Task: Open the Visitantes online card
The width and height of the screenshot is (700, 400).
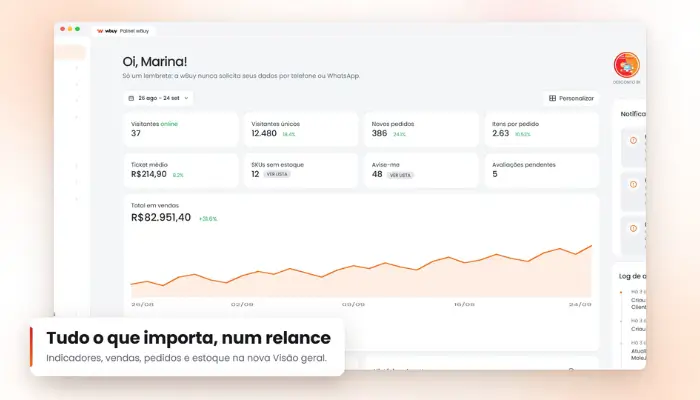Action: (x=181, y=129)
